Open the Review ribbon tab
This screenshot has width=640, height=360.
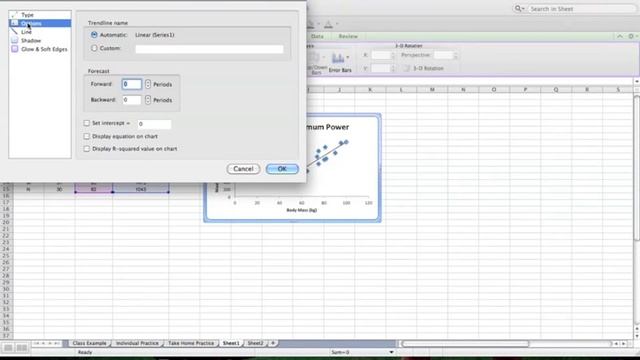(x=348, y=36)
